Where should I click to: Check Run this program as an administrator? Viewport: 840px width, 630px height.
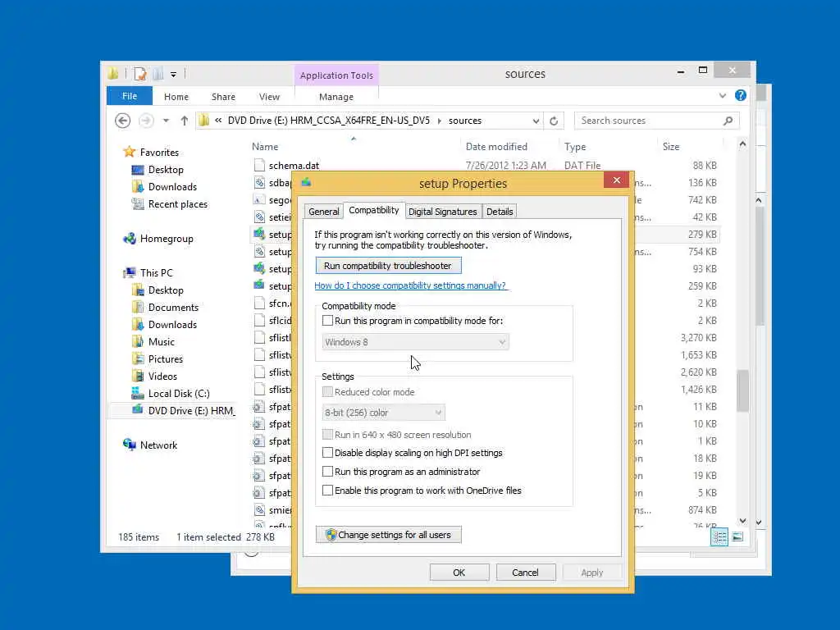point(327,472)
